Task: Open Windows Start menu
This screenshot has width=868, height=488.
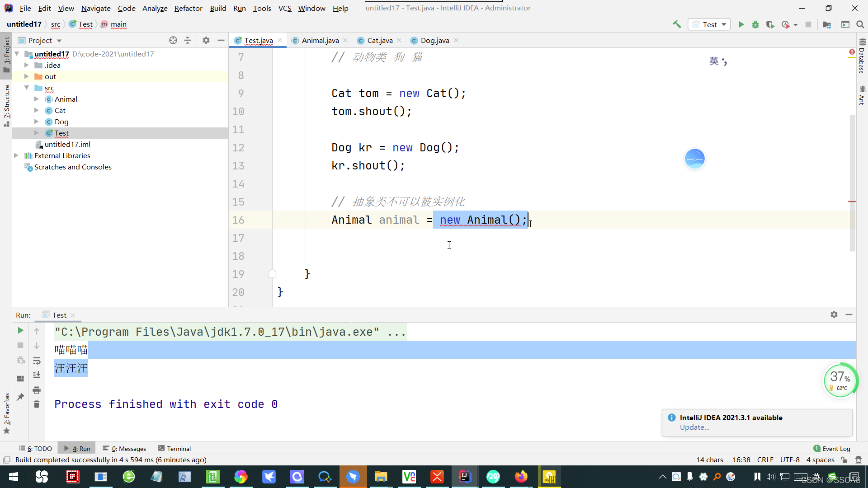Action: 14,477
